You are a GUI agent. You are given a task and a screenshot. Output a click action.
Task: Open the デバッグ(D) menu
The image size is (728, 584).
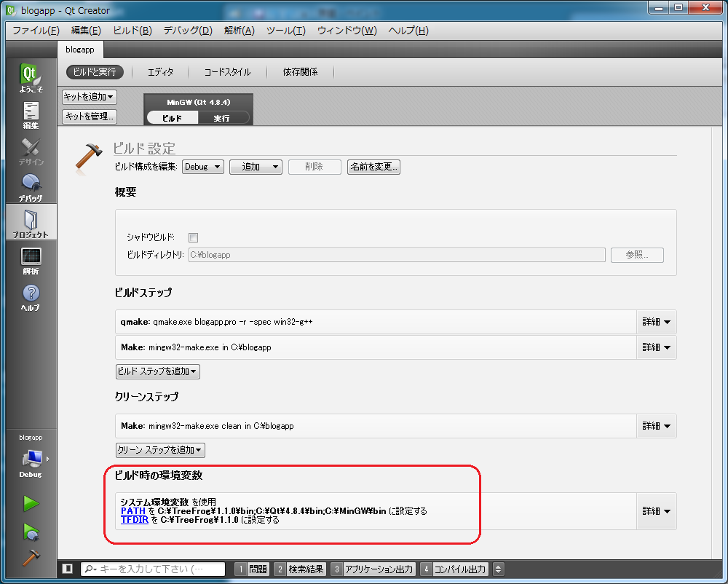tap(188, 31)
